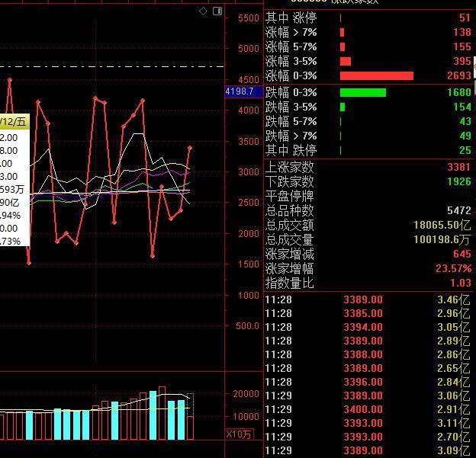
Task: Select the 涨幅 3-5% row label
Action: click(x=291, y=62)
